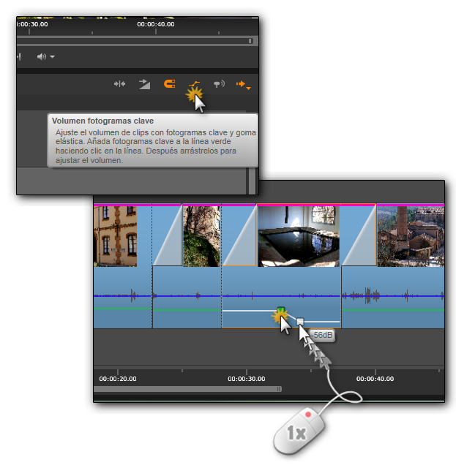Click the dynamic length transitions icon
Image resolution: width=456 pixels, height=476 pixels.
tap(145, 84)
